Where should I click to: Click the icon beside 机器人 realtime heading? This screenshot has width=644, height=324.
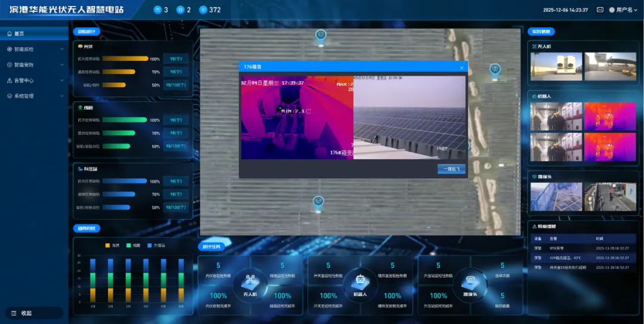click(534, 96)
